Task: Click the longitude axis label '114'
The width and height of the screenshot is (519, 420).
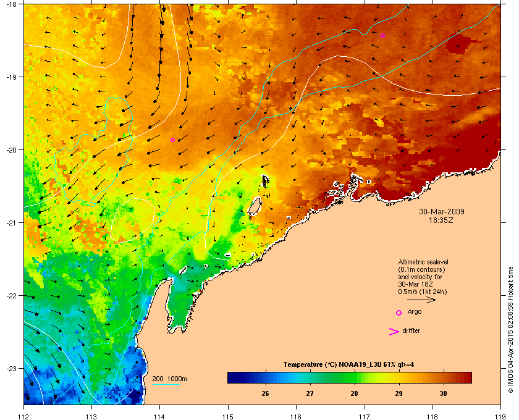Action: (x=159, y=417)
